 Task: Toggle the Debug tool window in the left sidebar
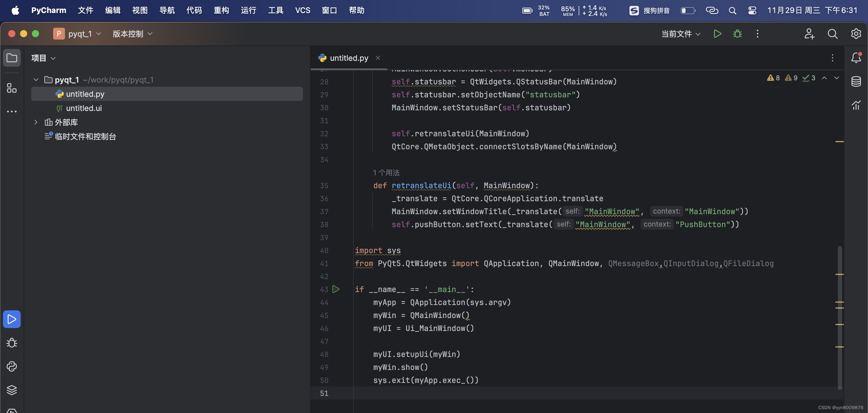click(12, 343)
